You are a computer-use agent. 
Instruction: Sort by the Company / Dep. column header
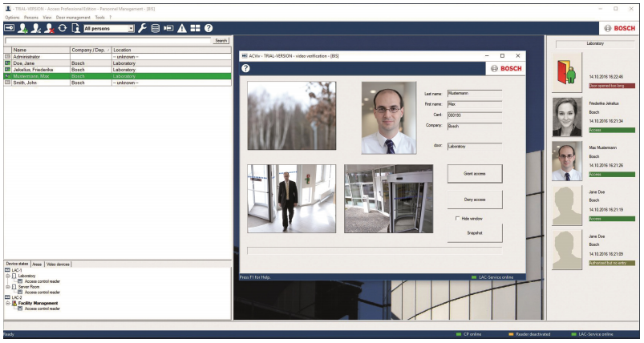[x=91, y=50]
